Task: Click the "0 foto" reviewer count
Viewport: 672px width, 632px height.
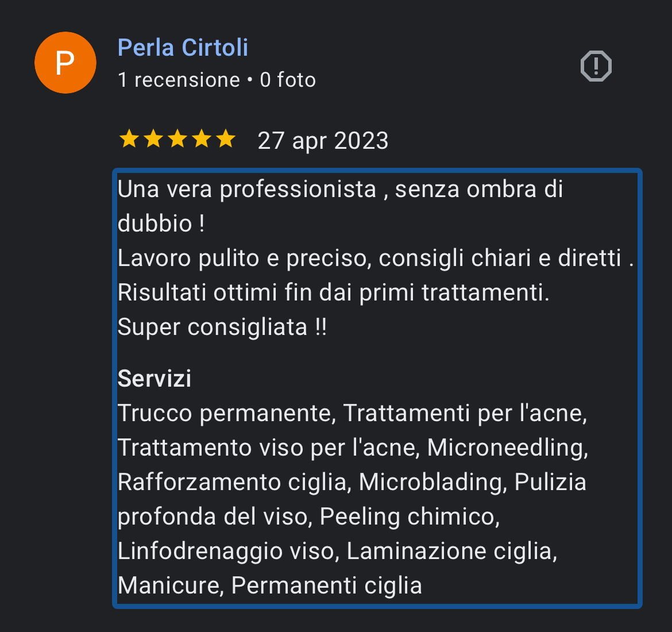Action: (288, 80)
